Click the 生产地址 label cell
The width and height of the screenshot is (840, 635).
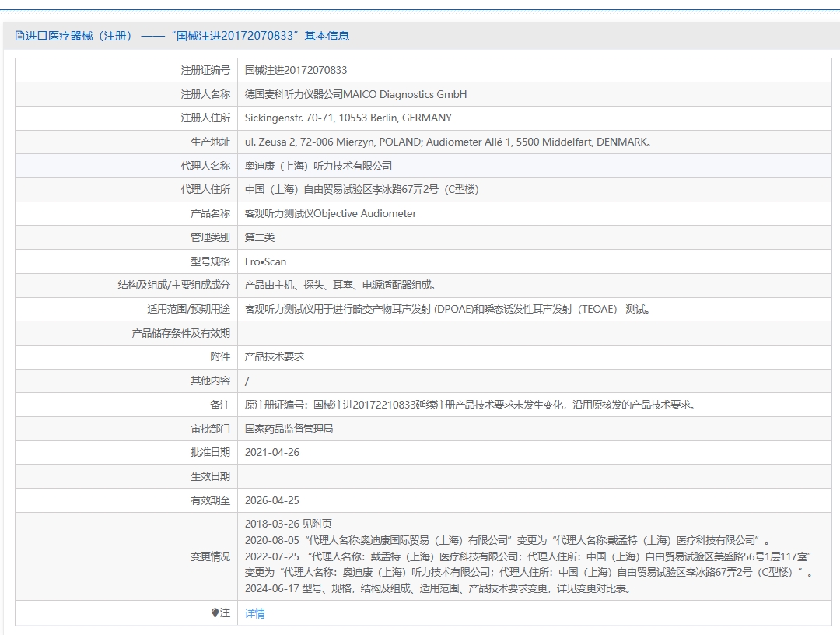pyautogui.click(x=127, y=142)
